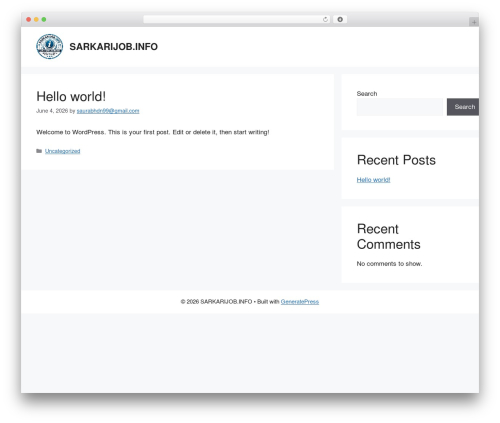This screenshot has width=500, height=423.
Task: Select the Recent Comments heading
Action: [389, 237]
